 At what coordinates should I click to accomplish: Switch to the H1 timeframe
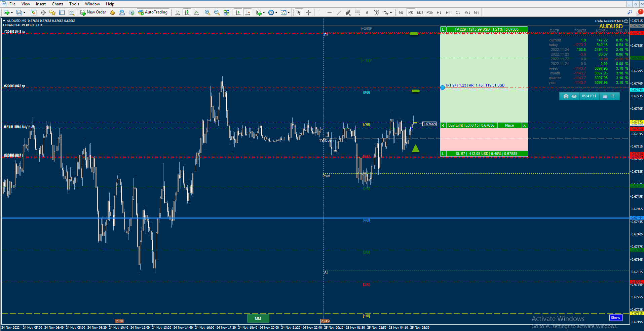click(439, 12)
